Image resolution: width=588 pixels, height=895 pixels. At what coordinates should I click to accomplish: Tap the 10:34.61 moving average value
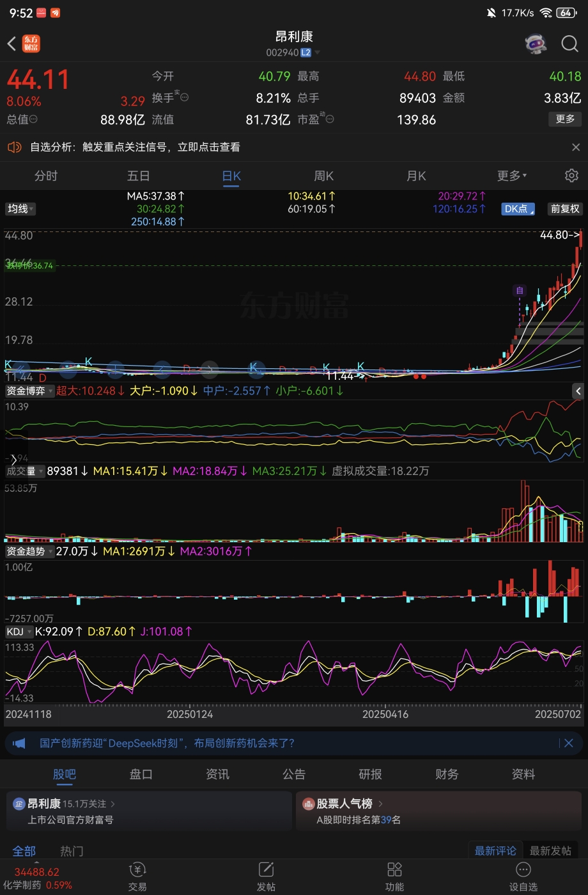pyautogui.click(x=311, y=196)
